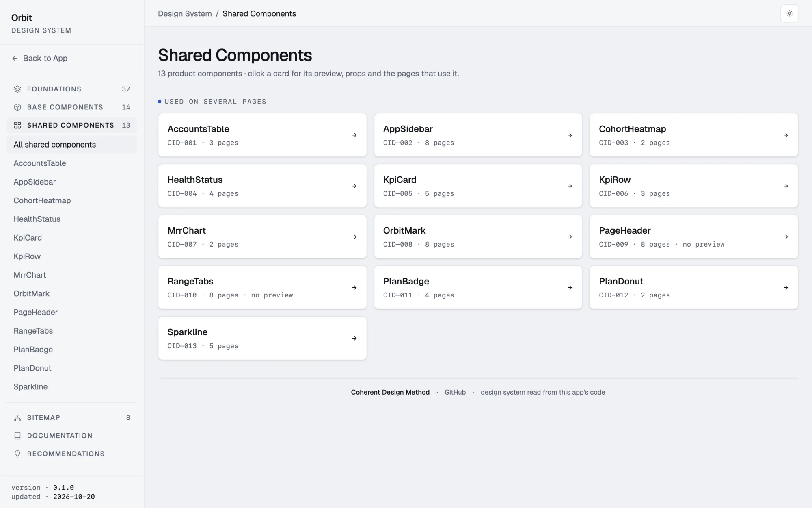Open the Foundations section label
Screen dimensions: 812x508
tap(54, 89)
